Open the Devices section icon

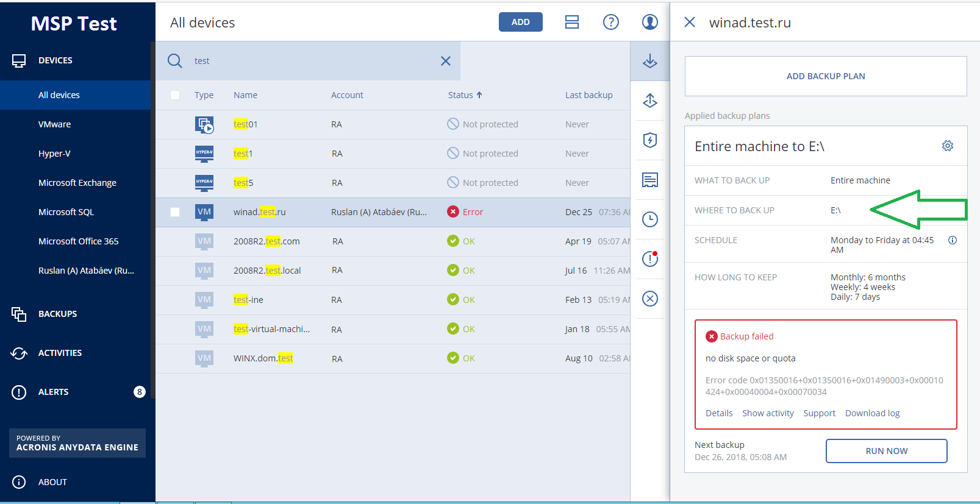pyautogui.click(x=19, y=60)
